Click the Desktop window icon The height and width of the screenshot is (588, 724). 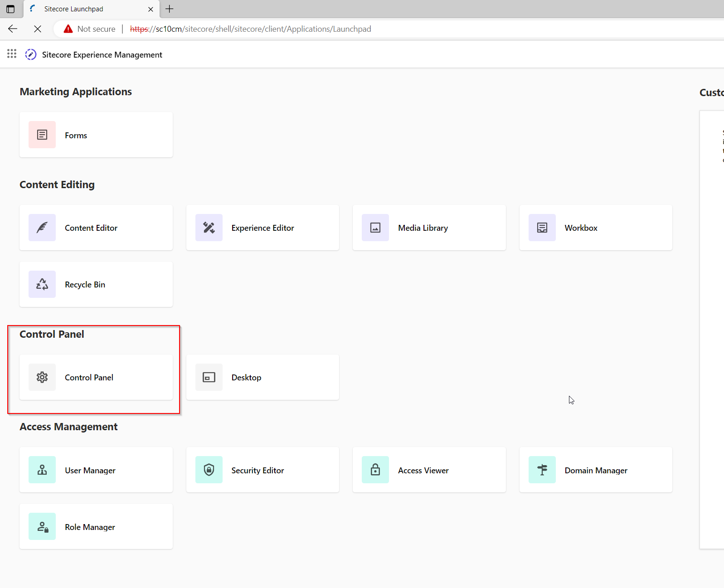[209, 377]
